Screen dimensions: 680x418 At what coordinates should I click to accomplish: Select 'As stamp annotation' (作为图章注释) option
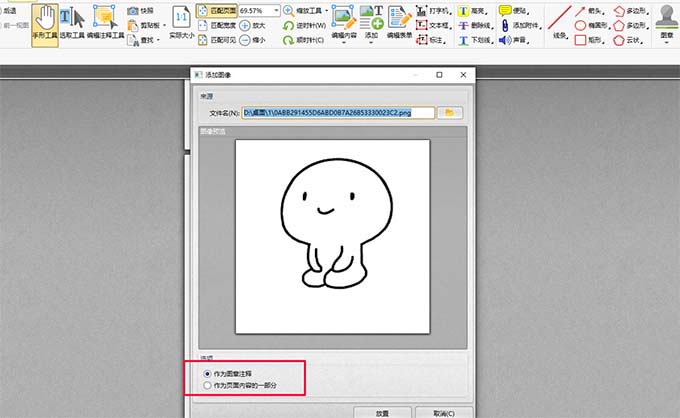click(207, 372)
